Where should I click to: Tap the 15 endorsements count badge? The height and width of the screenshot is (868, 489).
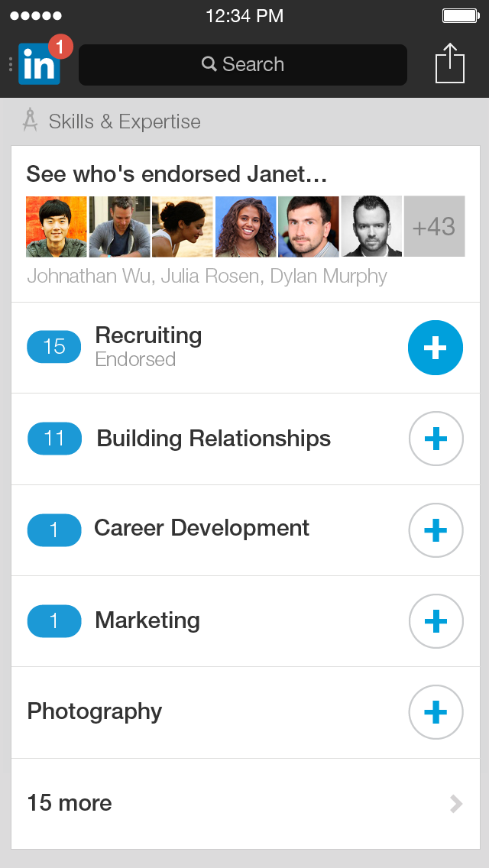tap(54, 347)
